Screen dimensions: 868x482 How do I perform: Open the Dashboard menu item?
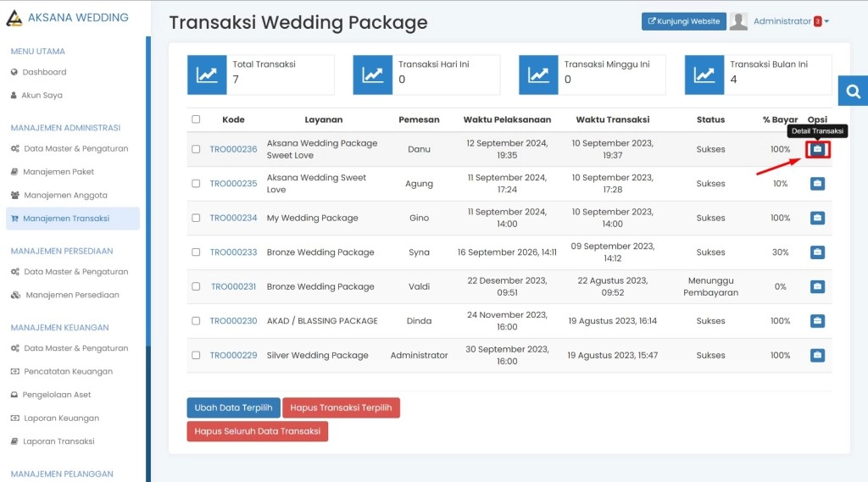pos(44,72)
